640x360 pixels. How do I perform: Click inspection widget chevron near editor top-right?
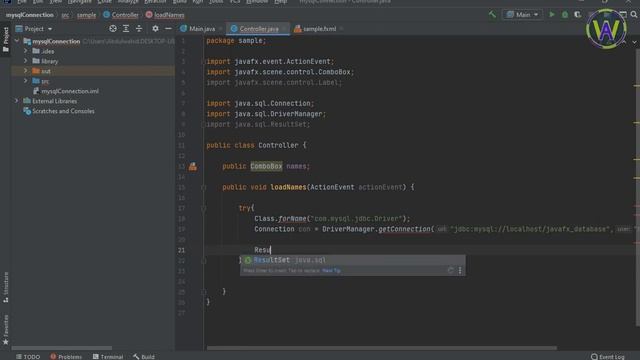click(x=634, y=42)
